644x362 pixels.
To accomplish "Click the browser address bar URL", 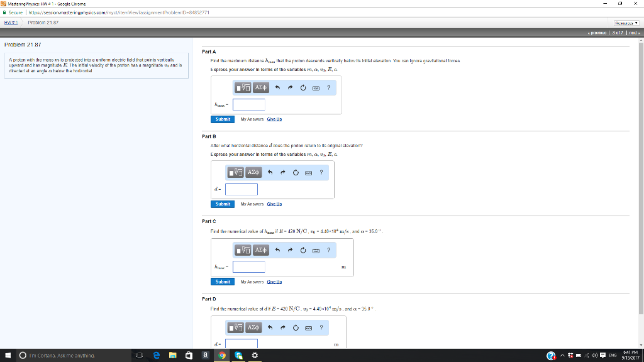I will (x=119, y=13).
